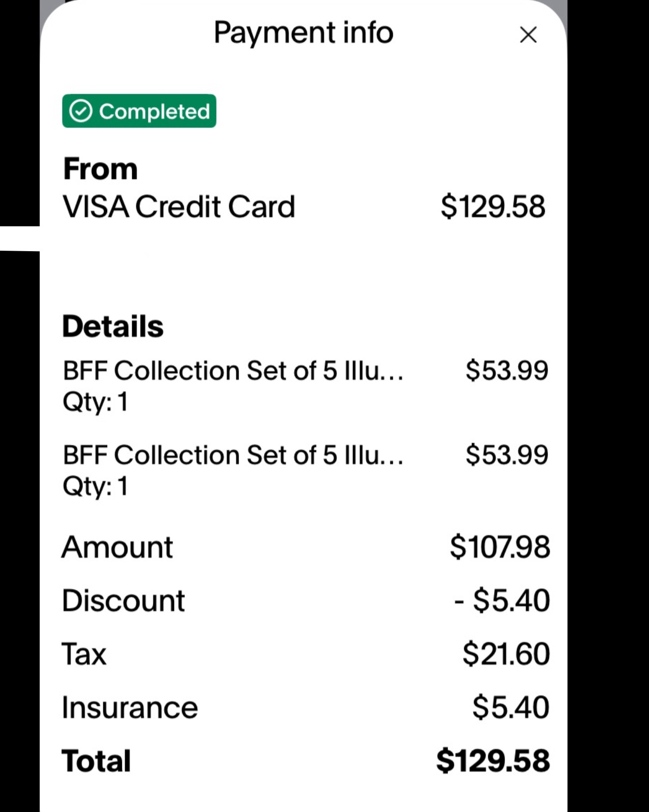Select the Discount row label
This screenshot has height=812, width=649.
point(123,601)
